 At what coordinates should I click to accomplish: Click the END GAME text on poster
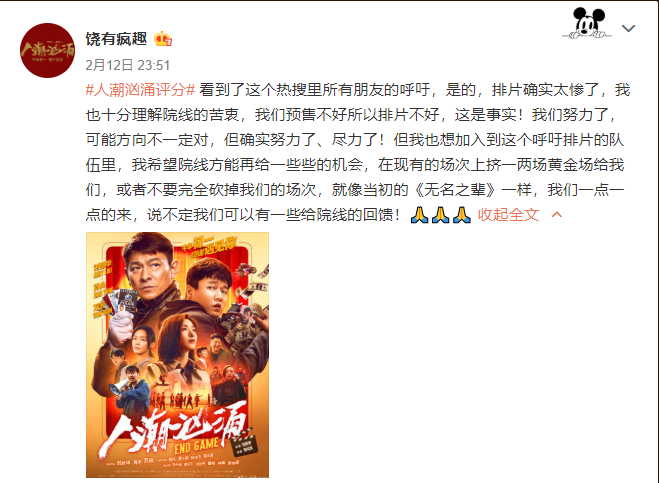pyautogui.click(x=196, y=446)
